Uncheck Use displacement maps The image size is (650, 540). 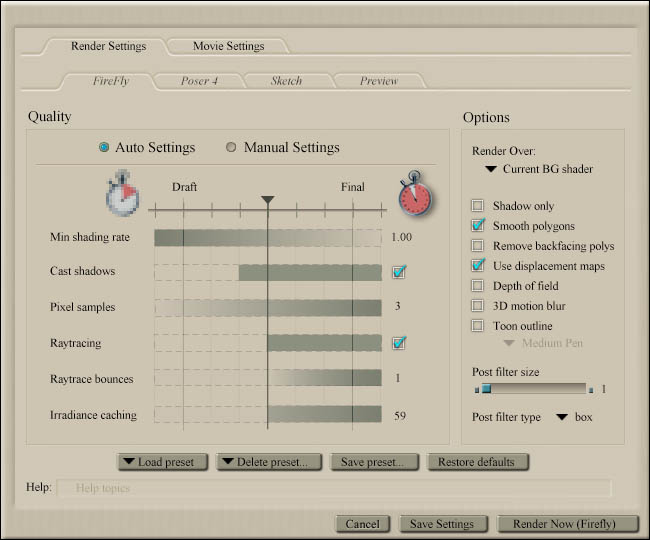tap(478, 265)
